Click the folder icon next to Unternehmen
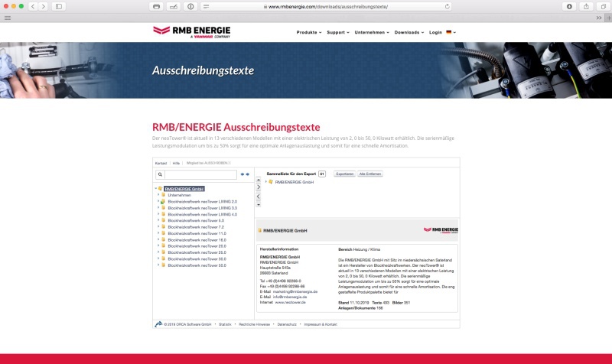The image size is (612, 364). pyautogui.click(x=164, y=195)
